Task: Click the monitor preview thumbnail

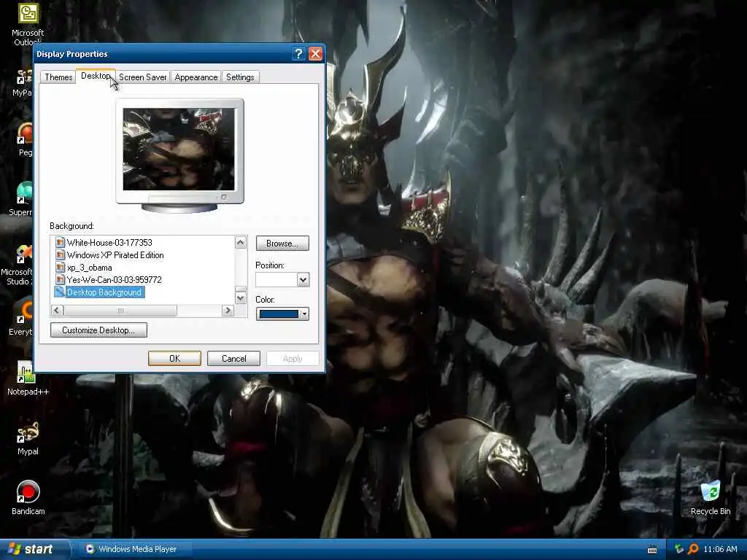Action: pyautogui.click(x=179, y=149)
